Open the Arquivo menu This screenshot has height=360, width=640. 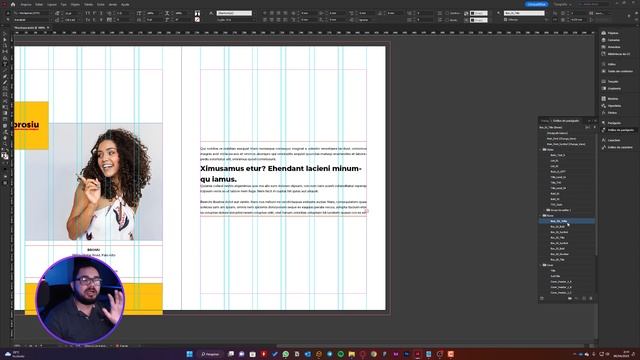point(26,4)
